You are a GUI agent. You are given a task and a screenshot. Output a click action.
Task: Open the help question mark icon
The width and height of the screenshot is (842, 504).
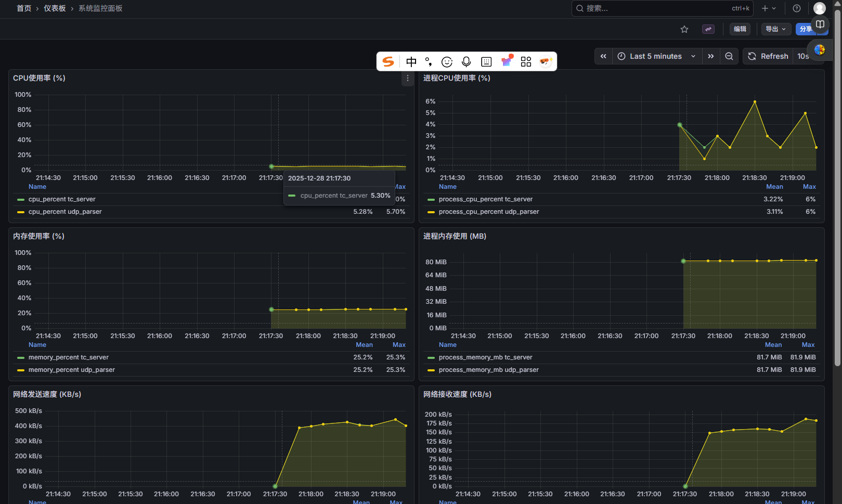coord(797,8)
